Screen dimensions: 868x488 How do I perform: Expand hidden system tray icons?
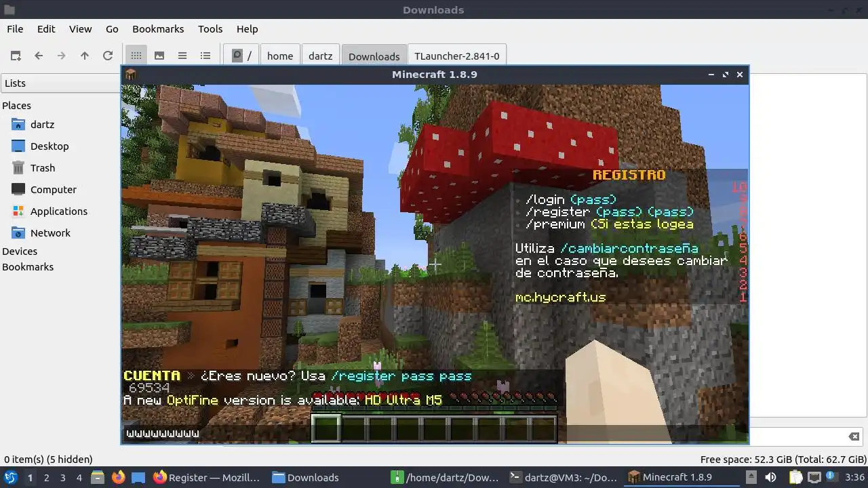[x=751, y=477]
